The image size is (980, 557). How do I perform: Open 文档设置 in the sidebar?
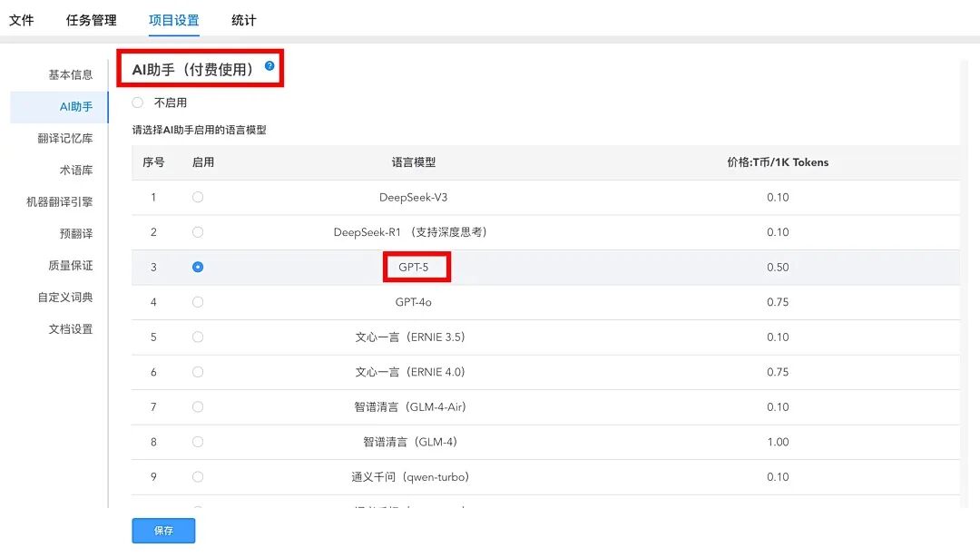tap(71, 328)
